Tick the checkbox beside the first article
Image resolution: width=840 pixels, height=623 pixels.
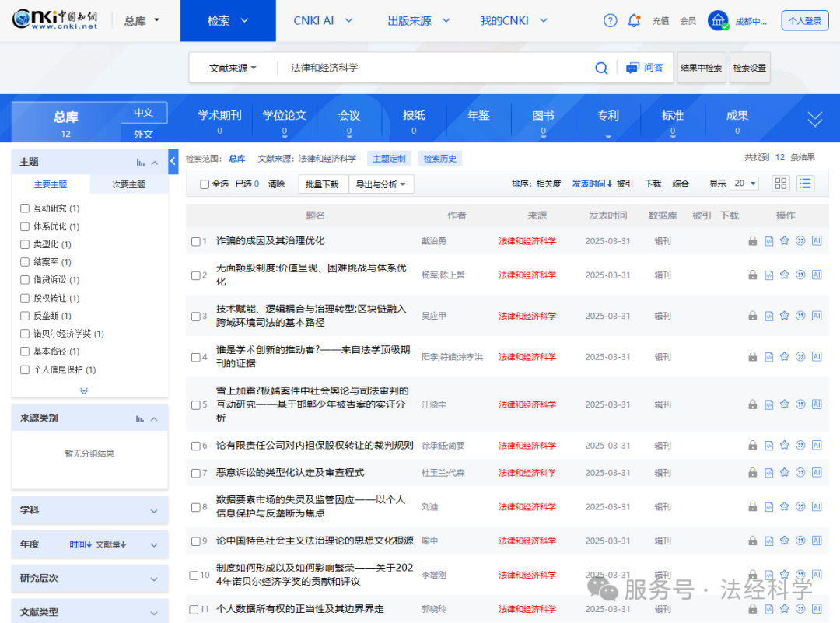[198, 241]
